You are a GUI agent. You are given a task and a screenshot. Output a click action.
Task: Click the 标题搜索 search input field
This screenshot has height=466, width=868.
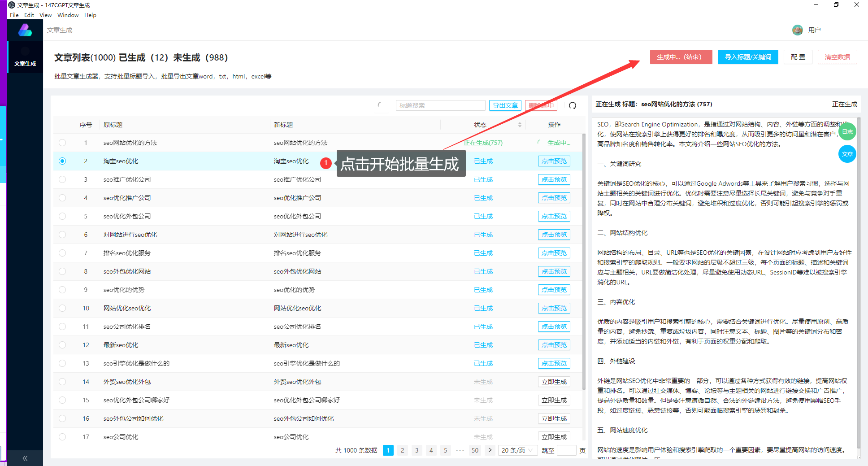[x=440, y=105]
